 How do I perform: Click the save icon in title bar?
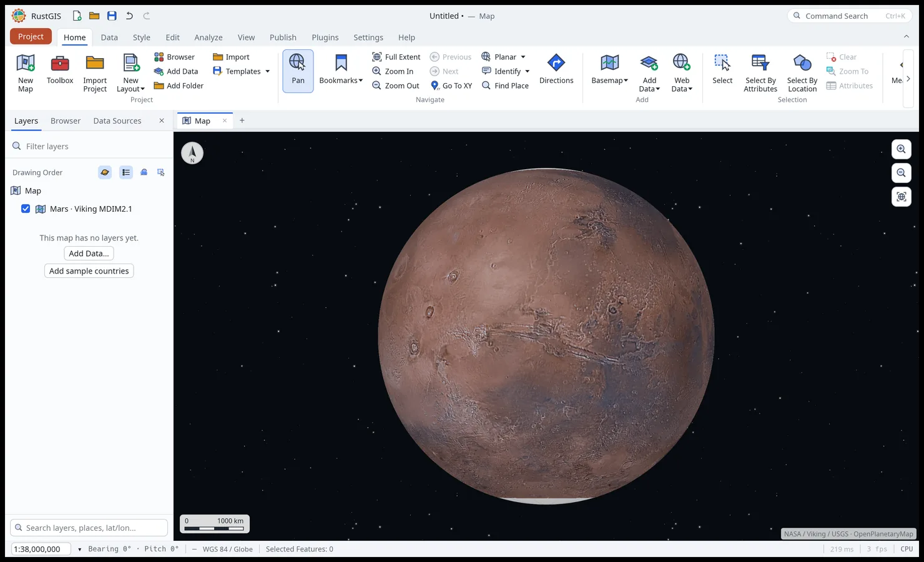coord(112,16)
